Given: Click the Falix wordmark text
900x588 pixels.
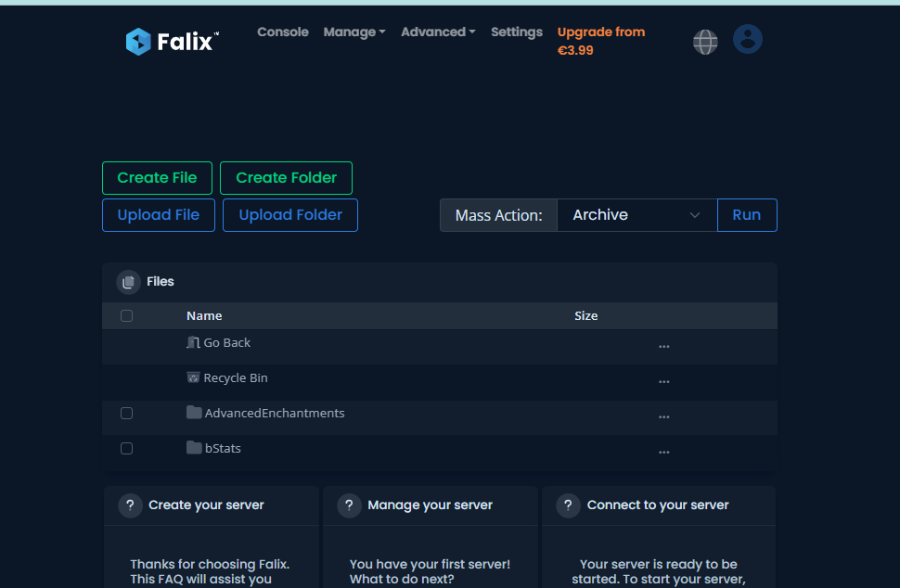Looking at the screenshot, I should coord(186,42).
